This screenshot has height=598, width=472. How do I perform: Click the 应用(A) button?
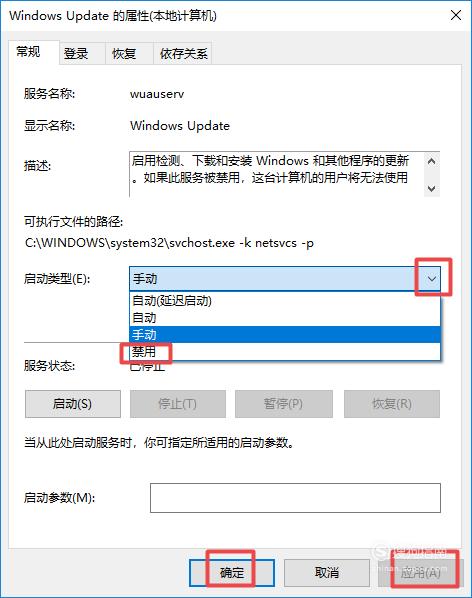pyautogui.click(x=421, y=572)
